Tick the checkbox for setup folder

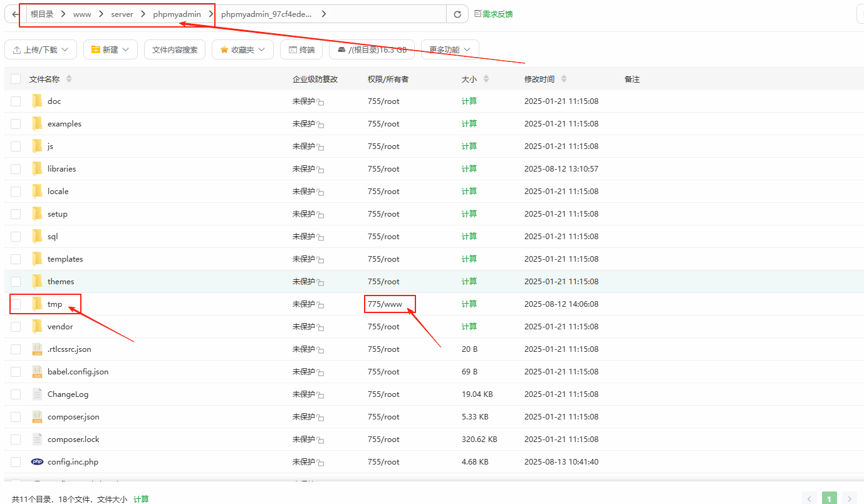16,214
